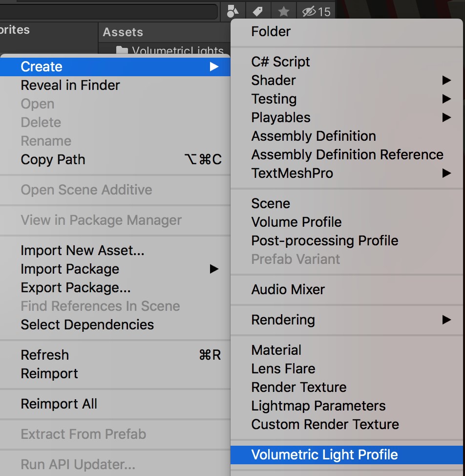Screen dimensions: 465x476
Task: Choose Volume Profile from the Create menu
Action: point(296,222)
